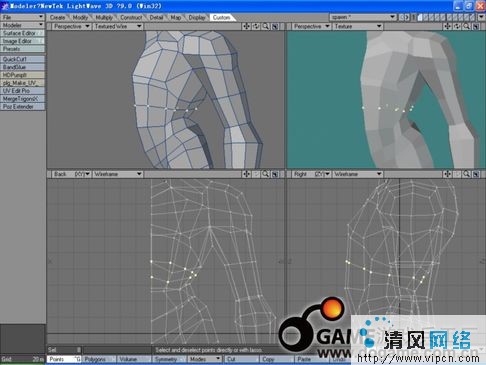486x365 pixels.
Task: Open the File dropdown menu
Action: [22, 17]
